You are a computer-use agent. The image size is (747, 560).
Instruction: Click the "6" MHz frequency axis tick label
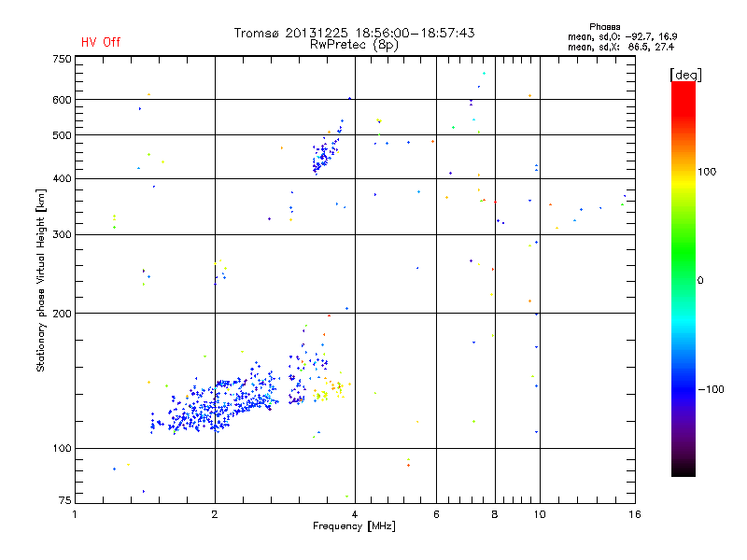click(x=436, y=514)
